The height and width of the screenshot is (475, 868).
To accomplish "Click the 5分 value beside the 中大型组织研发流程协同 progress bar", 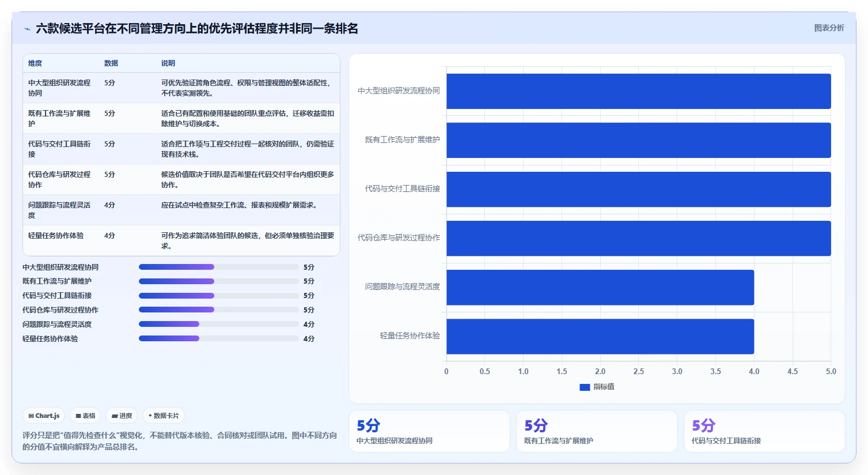I will point(309,267).
